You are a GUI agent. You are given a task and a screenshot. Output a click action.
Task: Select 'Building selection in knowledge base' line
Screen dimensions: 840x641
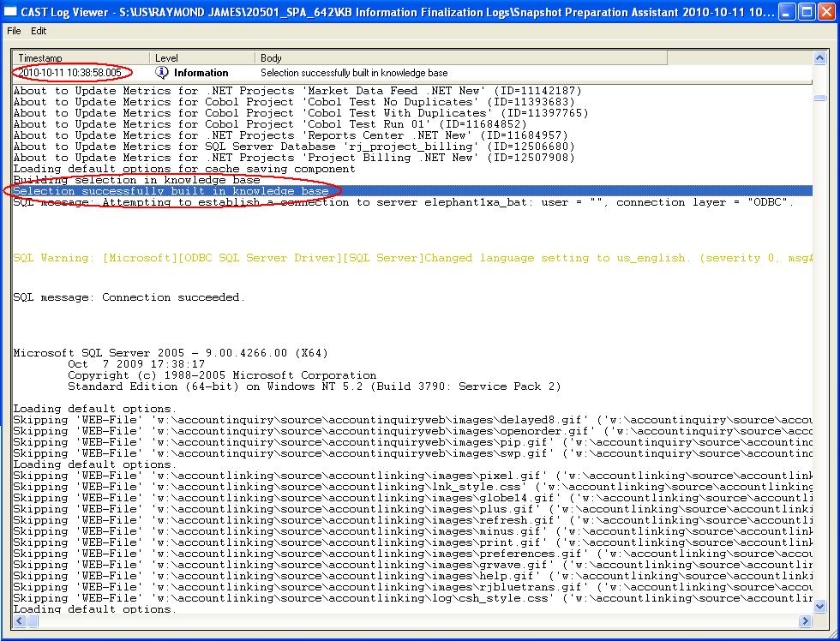point(136,180)
